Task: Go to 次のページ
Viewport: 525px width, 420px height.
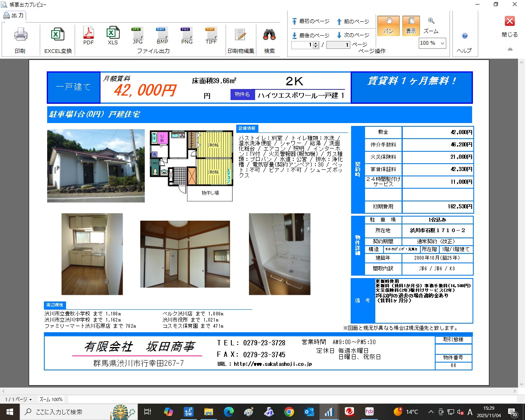Action: [353, 35]
